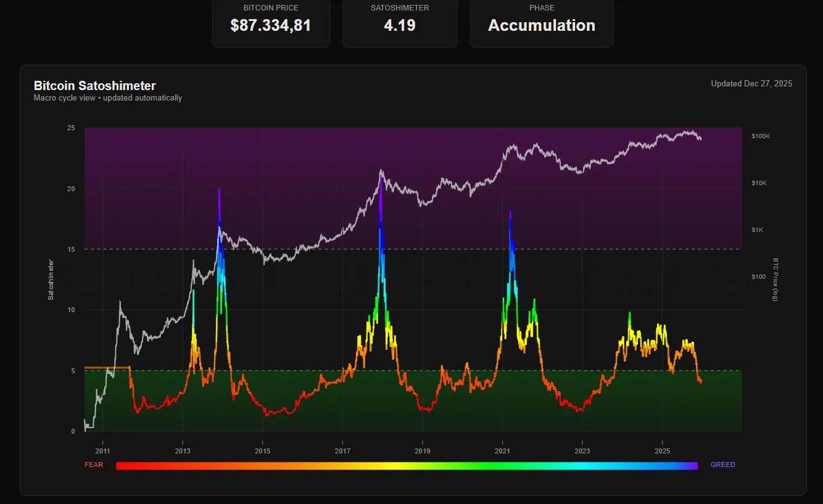Click the "BITCOIN PRICE" card label
Screen dimensions: 823x504
[x=271, y=8]
